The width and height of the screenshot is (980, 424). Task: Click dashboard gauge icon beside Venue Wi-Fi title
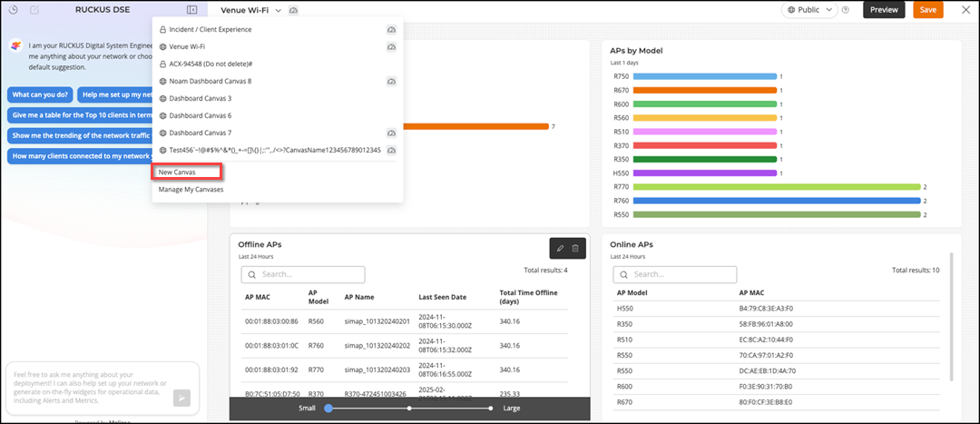pyautogui.click(x=295, y=11)
